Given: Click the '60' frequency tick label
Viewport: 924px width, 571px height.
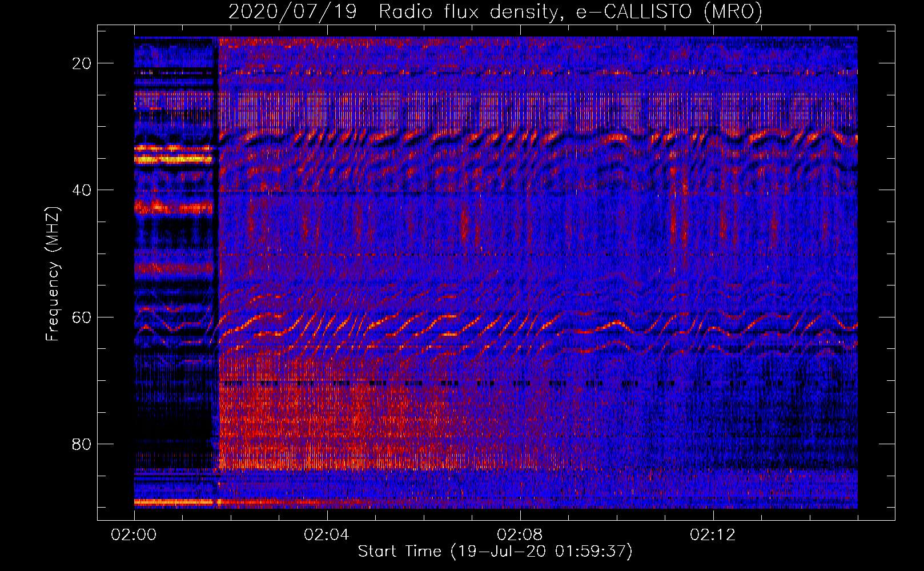Looking at the screenshot, I should (x=82, y=317).
